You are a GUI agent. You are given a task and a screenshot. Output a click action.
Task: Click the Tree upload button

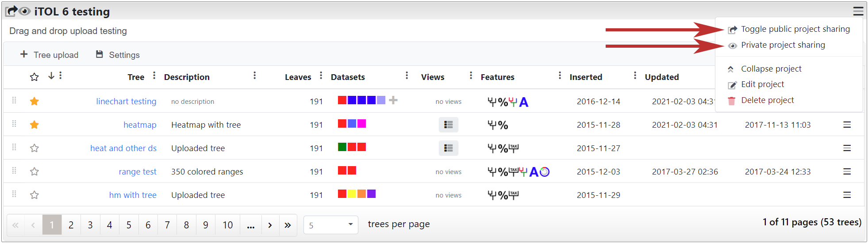[50, 55]
